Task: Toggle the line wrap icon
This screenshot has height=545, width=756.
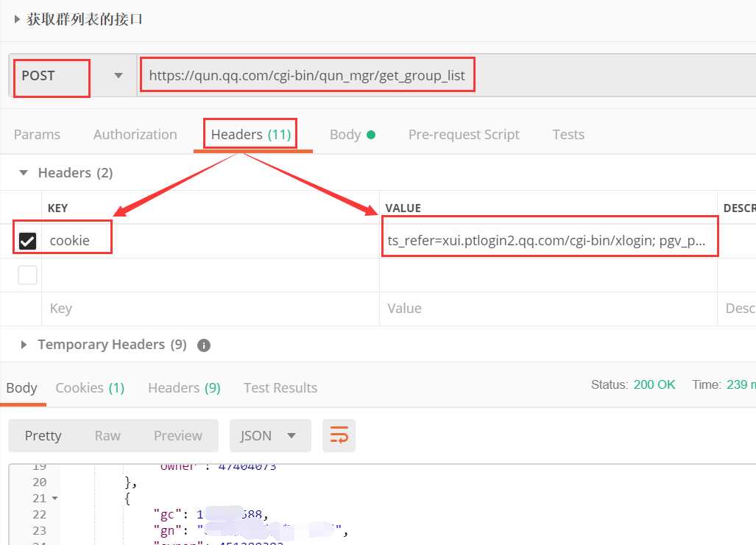Action: (339, 435)
